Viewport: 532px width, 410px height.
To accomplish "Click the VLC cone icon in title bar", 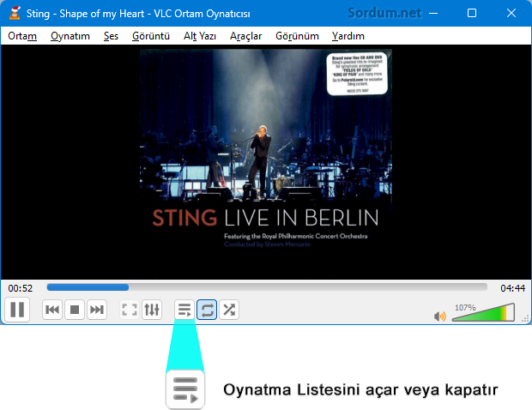I will coord(15,13).
